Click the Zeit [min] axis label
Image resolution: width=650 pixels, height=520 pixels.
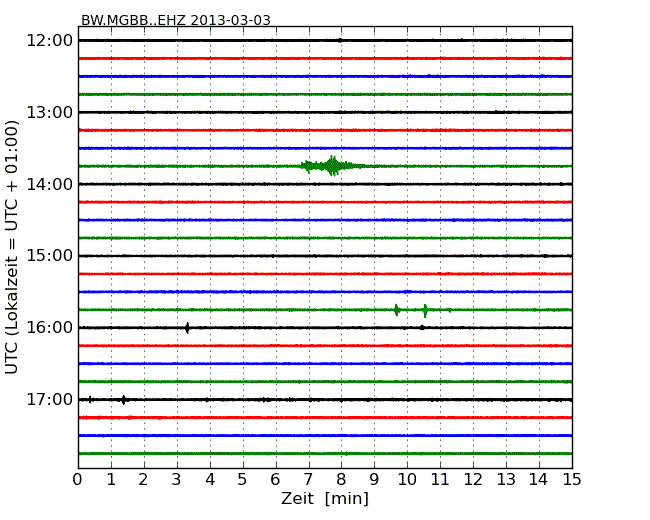pos(325,498)
